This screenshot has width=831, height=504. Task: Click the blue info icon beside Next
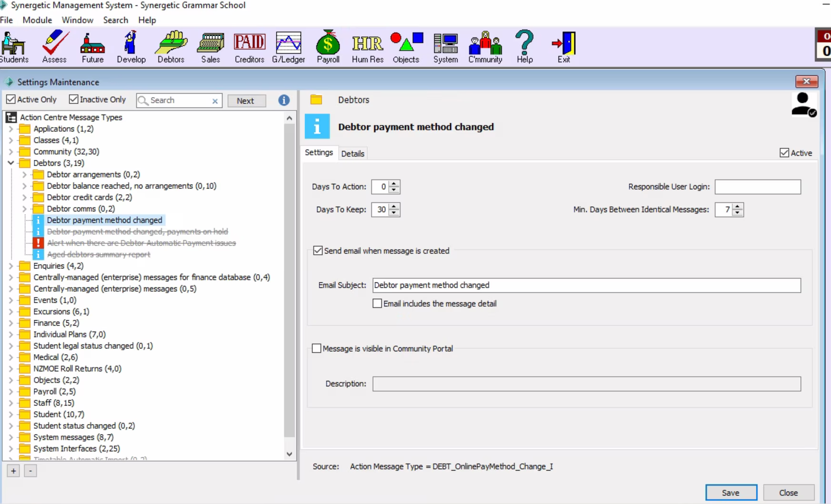pos(284,100)
